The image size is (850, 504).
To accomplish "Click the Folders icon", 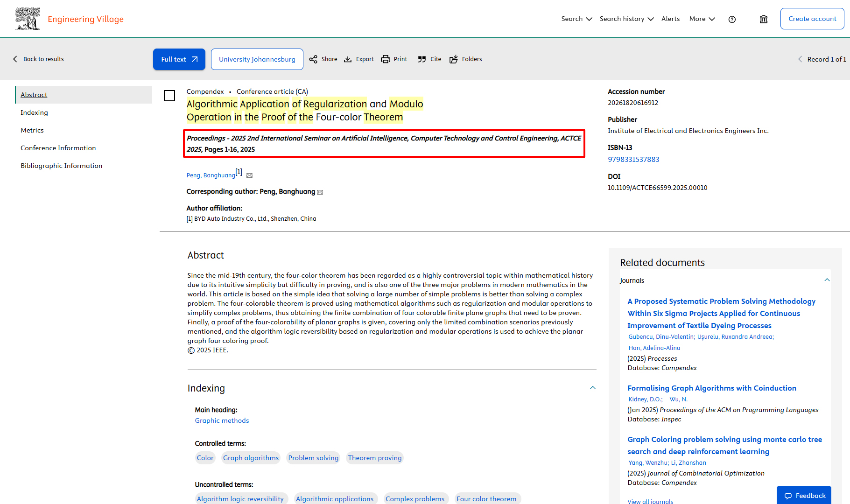I will (x=454, y=59).
